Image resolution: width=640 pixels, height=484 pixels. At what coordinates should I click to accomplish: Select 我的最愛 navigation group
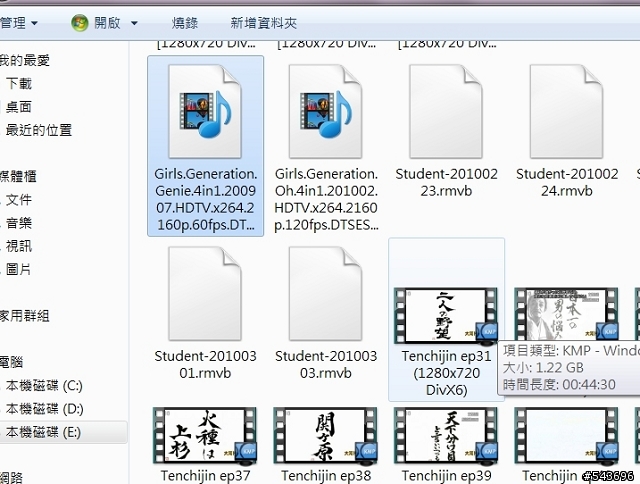click(24, 60)
